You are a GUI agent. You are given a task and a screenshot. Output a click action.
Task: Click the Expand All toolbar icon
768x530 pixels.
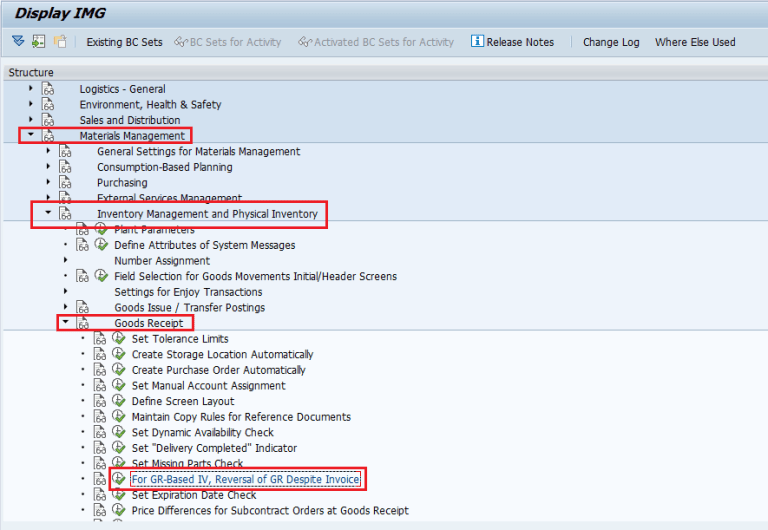(x=18, y=41)
